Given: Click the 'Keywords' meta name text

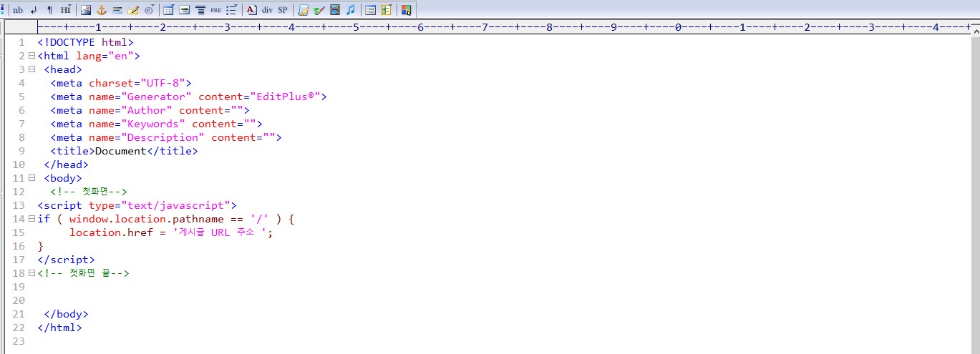Looking at the screenshot, I should coord(153,124).
